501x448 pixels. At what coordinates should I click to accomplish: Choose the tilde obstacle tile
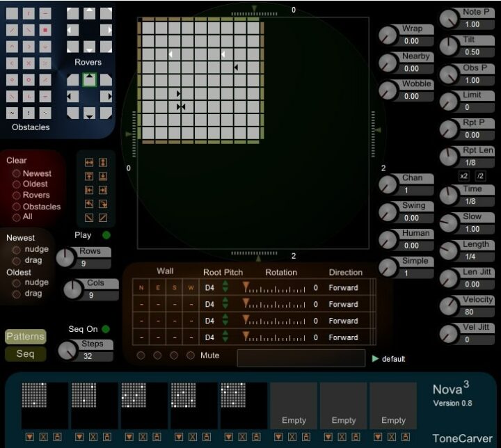tap(12, 113)
